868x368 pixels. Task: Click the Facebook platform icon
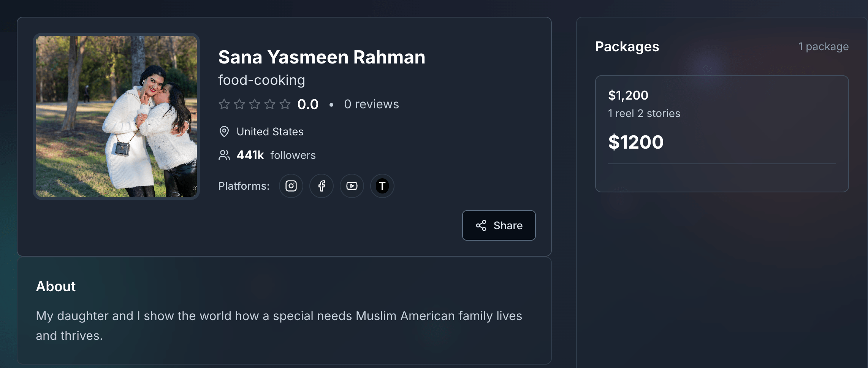[x=322, y=186]
